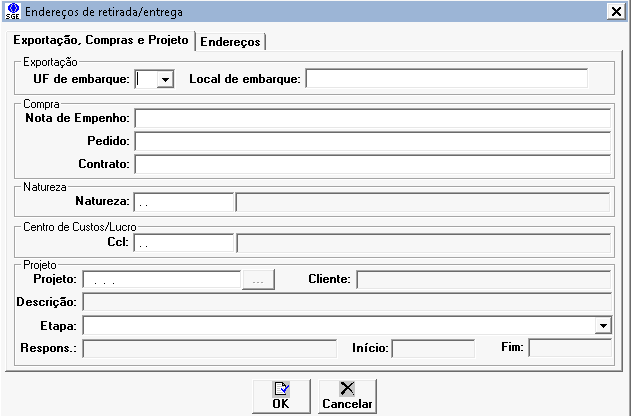631x416 pixels.
Task: Click the SGE application icon in title bar
Action: point(11,10)
